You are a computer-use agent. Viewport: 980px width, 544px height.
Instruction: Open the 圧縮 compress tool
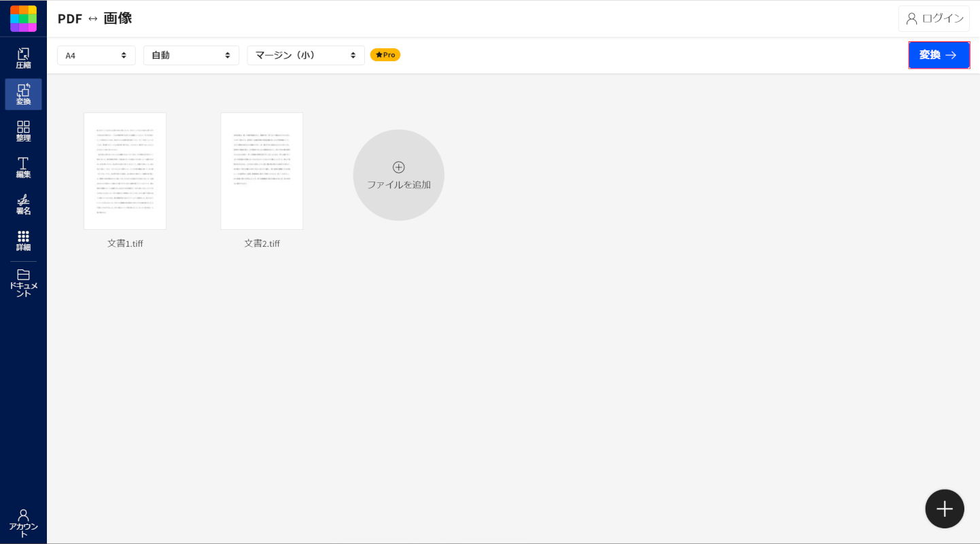pos(23,58)
